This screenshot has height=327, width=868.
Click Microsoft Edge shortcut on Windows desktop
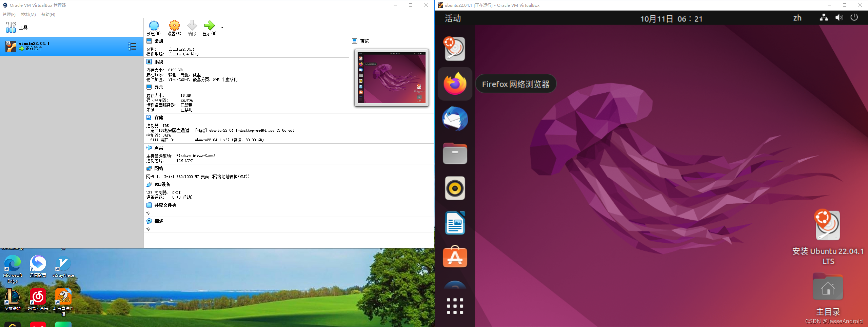pos(13,269)
